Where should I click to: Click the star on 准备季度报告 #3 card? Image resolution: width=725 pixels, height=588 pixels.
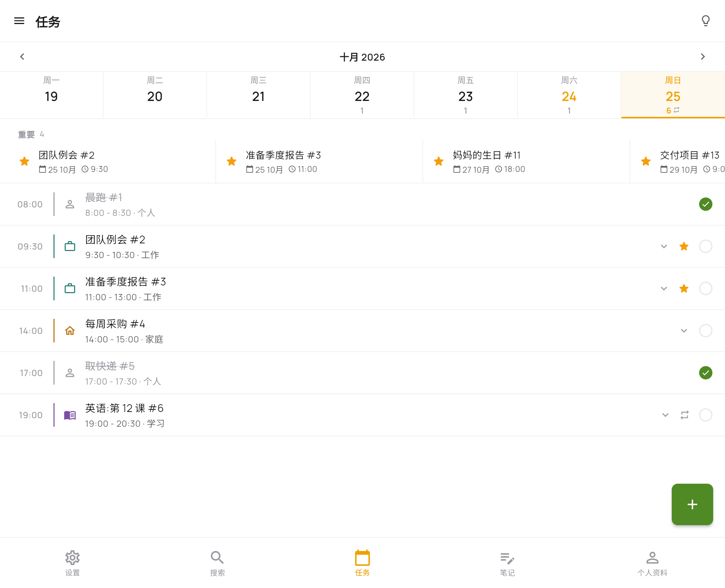pos(232,161)
